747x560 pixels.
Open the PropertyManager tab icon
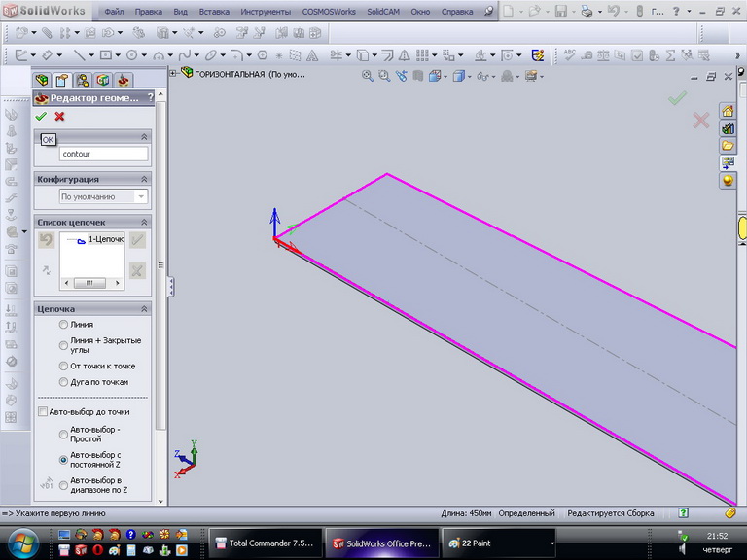click(x=61, y=80)
